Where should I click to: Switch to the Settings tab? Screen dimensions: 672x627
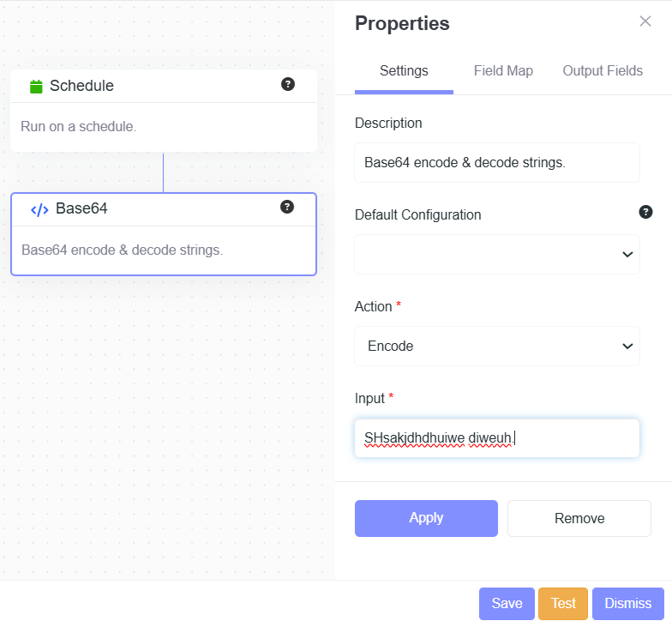click(404, 71)
